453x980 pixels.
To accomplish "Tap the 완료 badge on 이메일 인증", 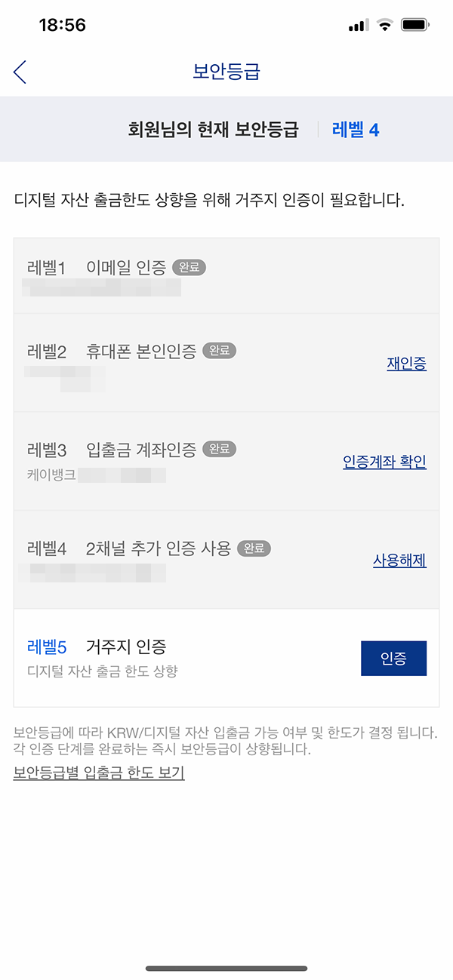I will click(x=188, y=266).
